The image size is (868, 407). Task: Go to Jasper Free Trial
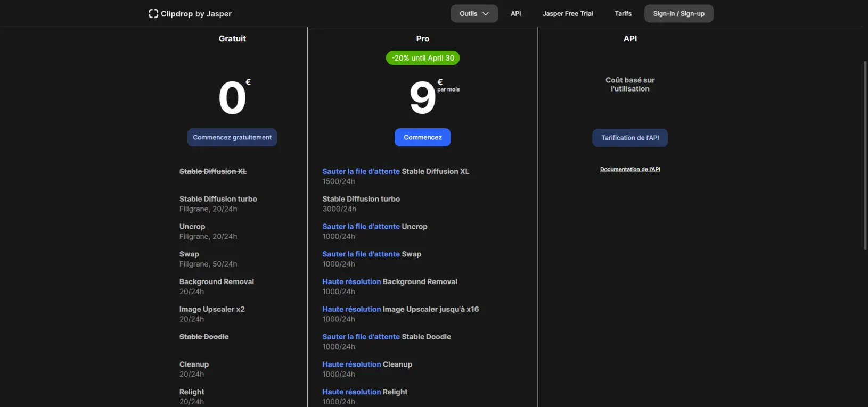coord(568,14)
